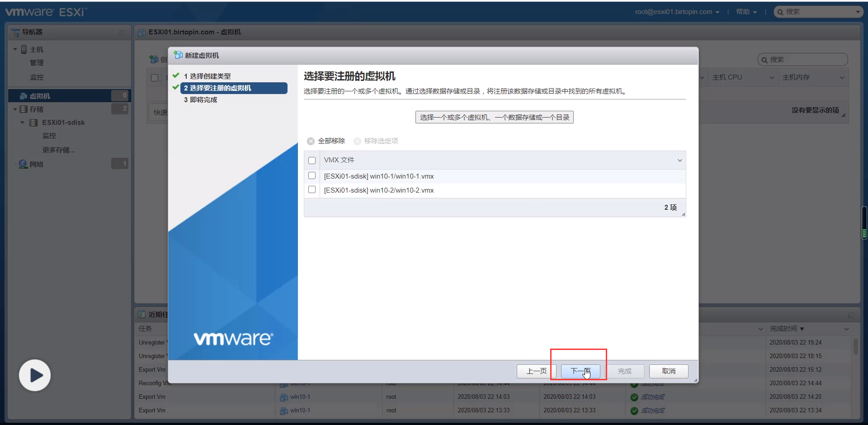868x425 pixels.
Task: Tick the background VM list select-all checkbox
Action: [x=155, y=77]
